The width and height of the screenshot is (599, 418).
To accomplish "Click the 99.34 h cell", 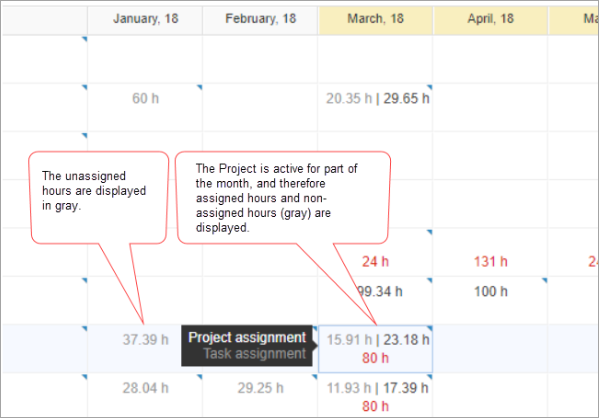I will 380,292.
